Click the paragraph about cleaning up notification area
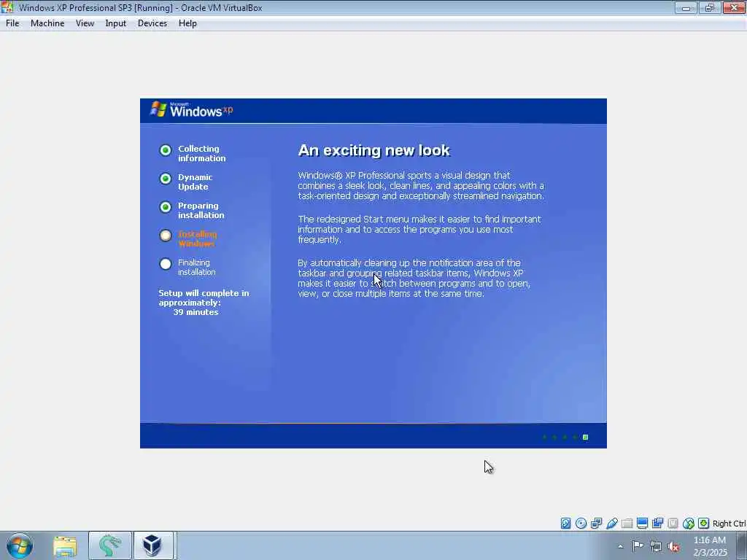This screenshot has width=747, height=560. point(414,278)
